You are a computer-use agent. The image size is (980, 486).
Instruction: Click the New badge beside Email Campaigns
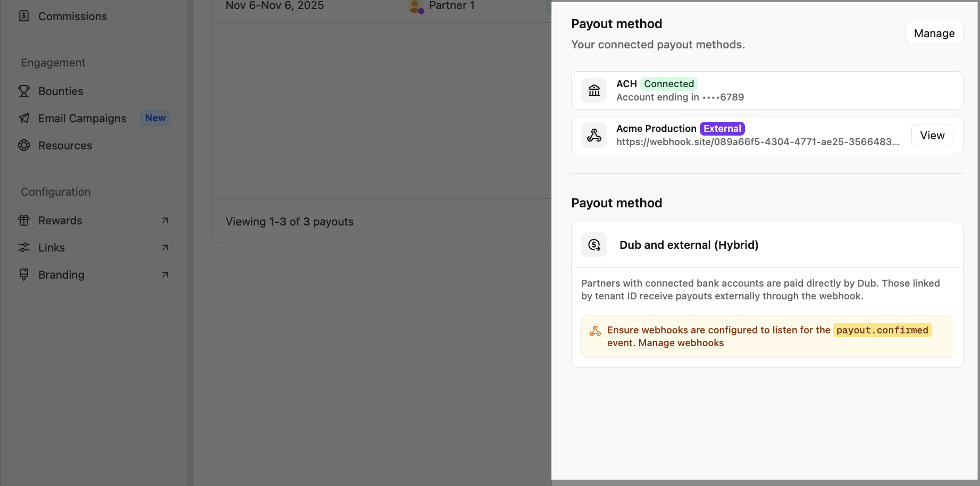[x=155, y=118]
